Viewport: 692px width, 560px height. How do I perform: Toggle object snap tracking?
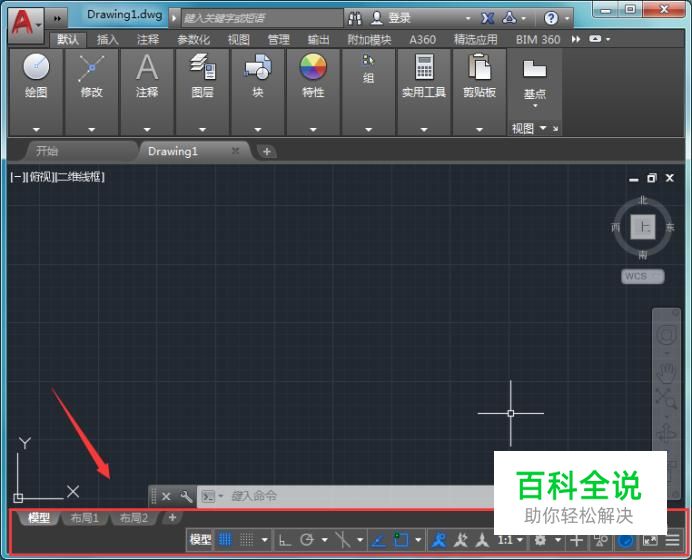[378, 540]
